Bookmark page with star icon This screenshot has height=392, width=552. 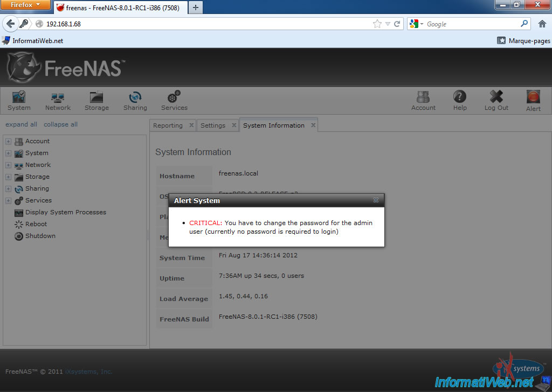point(377,24)
